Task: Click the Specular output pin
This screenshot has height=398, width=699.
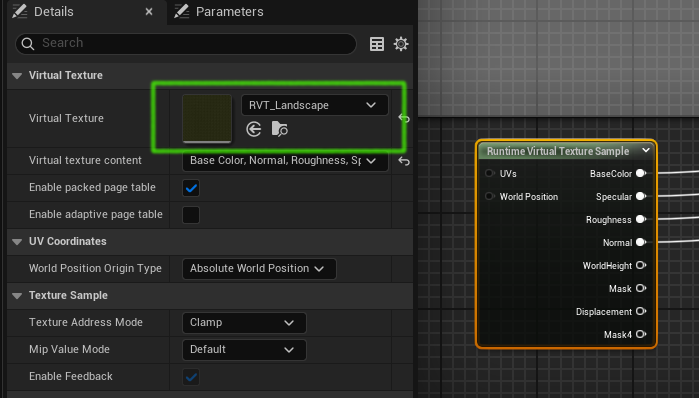Action: pos(641,196)
